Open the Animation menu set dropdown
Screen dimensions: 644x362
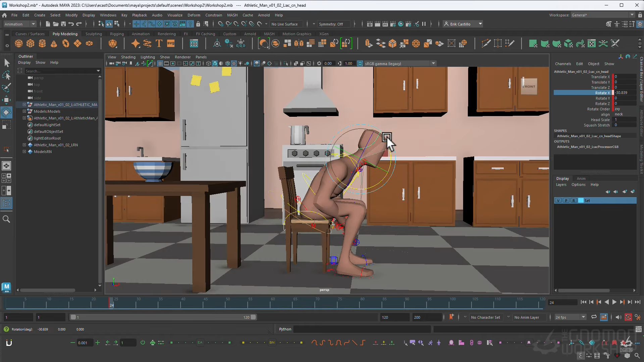click(x=19, y=24)
